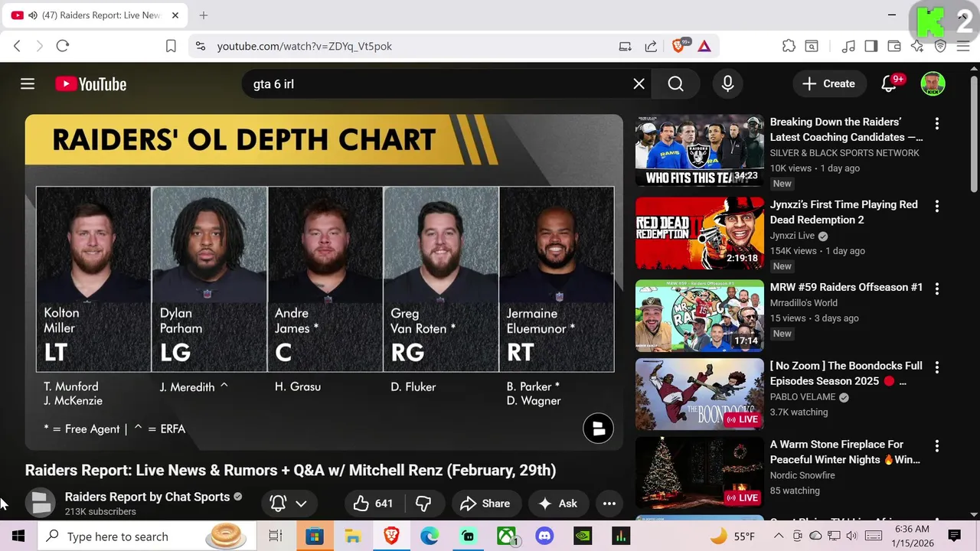This screenshot has height=551, width=980.
Task: Click the video player area
Action: (x=324, y=282)
